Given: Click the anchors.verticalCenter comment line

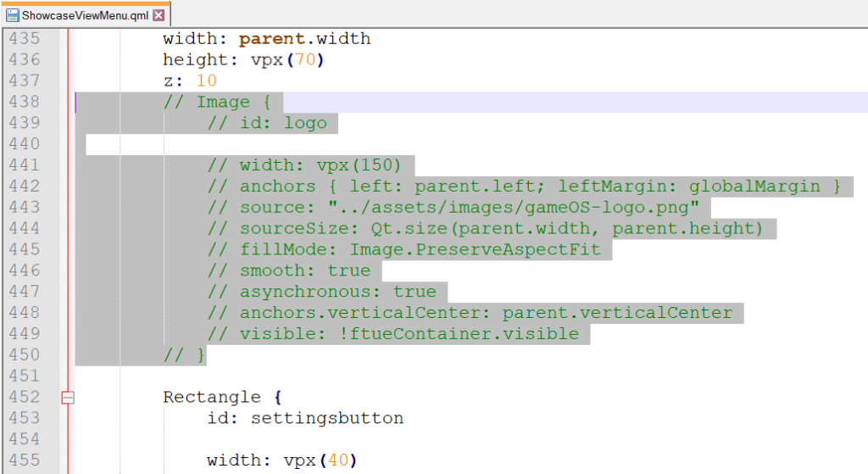Looking at the screenshot, I should pos(470,312).
